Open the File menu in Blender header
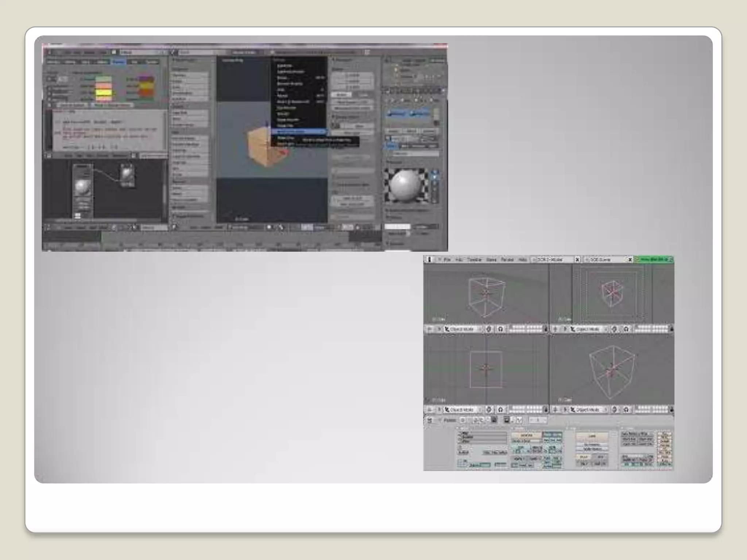 coord(447,260)
